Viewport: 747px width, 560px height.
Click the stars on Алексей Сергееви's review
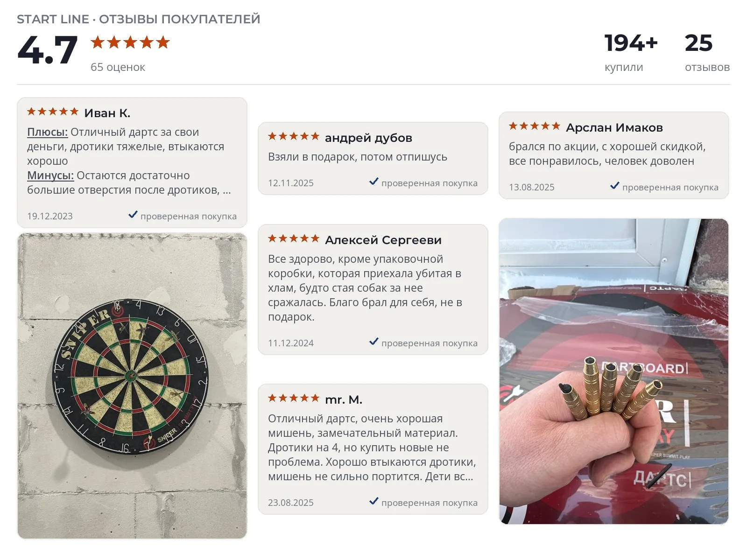pos(294,238)
